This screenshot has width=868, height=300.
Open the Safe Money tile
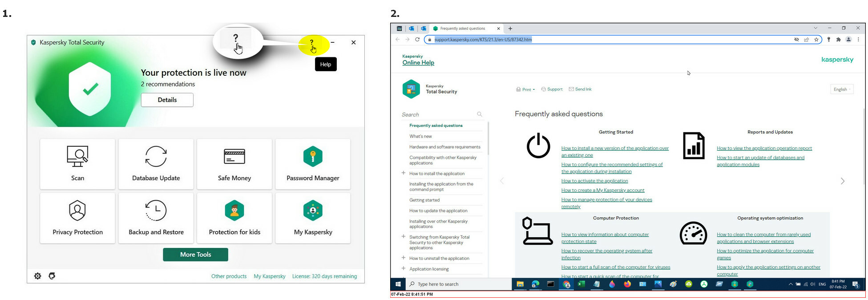click(234, 164)
